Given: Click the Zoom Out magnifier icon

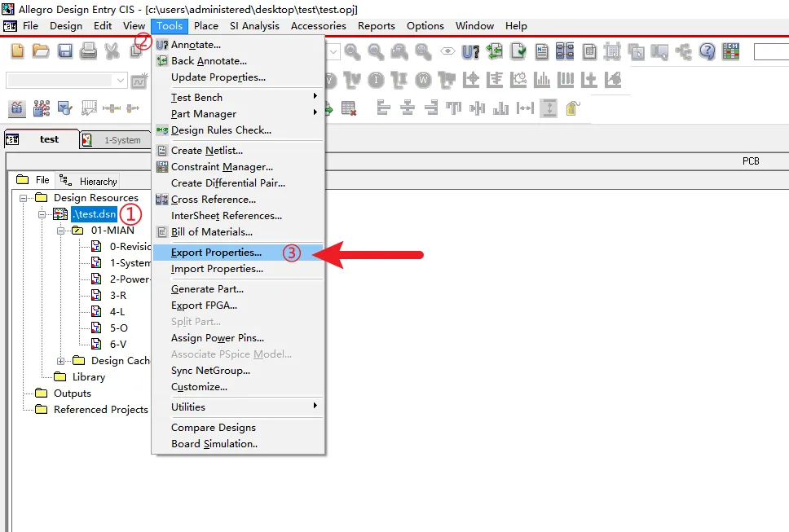Looking at the screenshot, I should (x=376, y=51).
